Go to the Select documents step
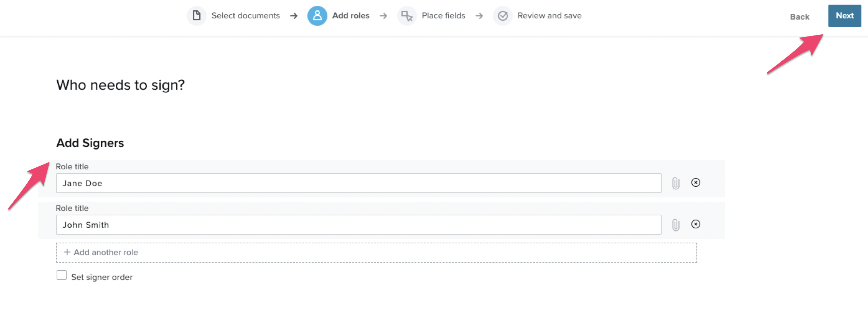 [245, 16]
